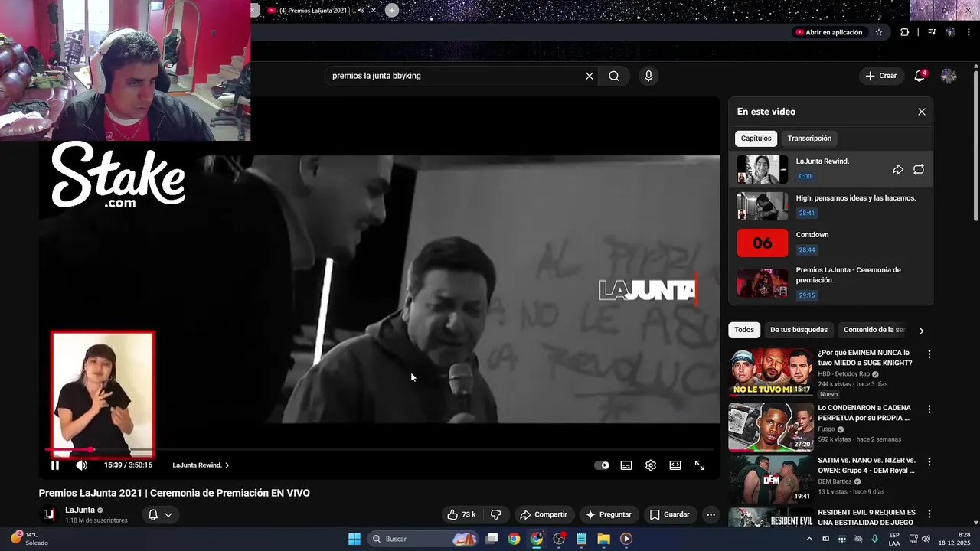Enter fullscreen mode in player
This screenshot has width=980, height=551.
click(700, 465)
